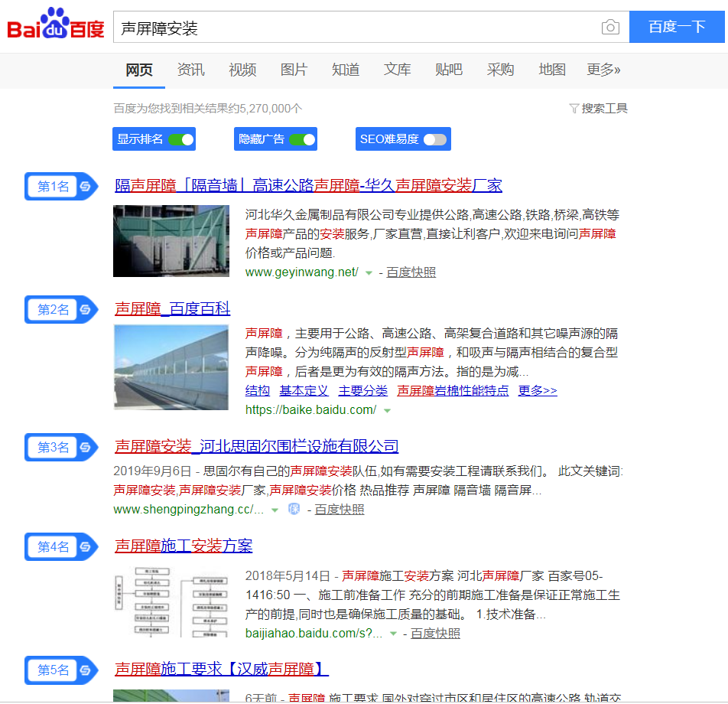Click the 百度一下 search button

677,27
